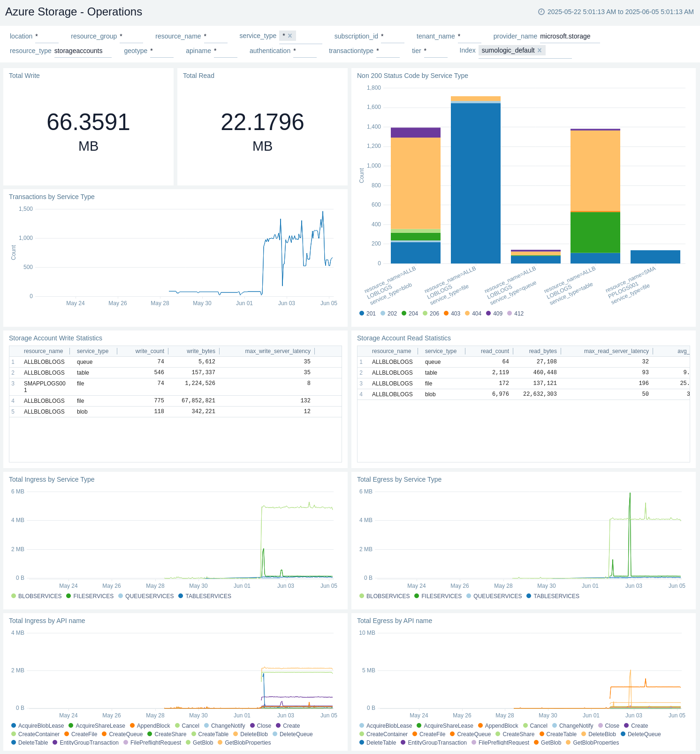Click the resource_name filter field

[216, 37]
